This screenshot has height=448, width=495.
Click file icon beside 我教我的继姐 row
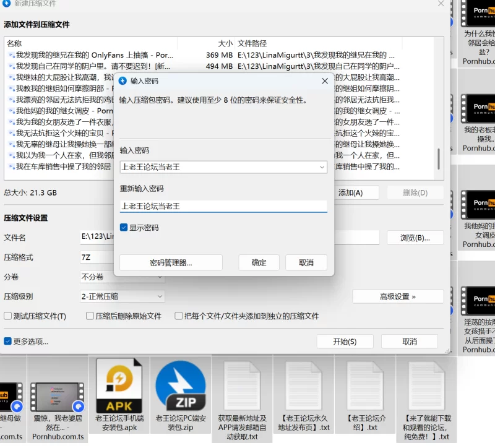point(12,88)
